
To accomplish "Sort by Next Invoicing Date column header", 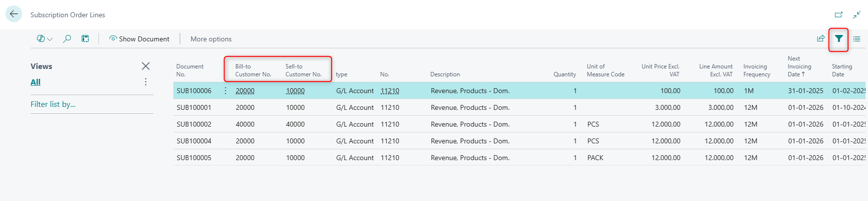I will pyautogui.click(x=799, y=67).
